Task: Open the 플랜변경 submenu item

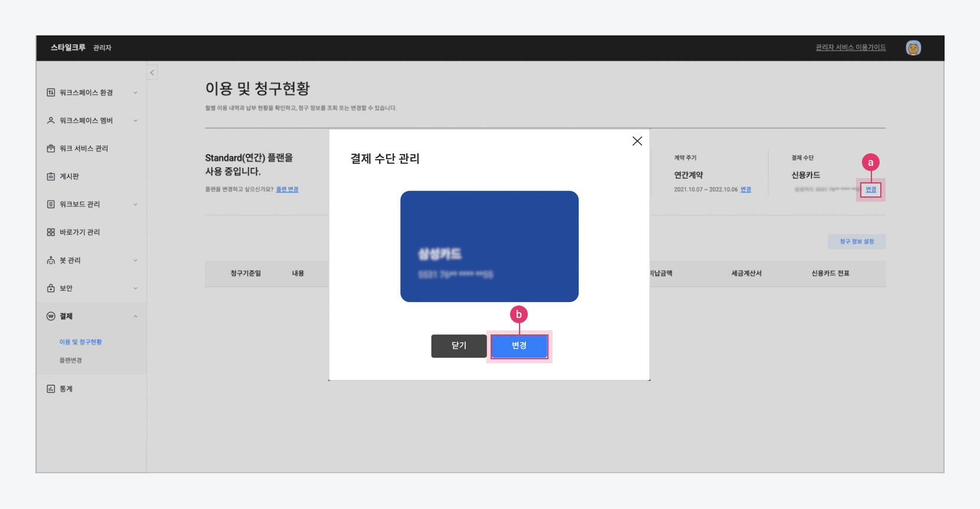Action: click(70, 360)
